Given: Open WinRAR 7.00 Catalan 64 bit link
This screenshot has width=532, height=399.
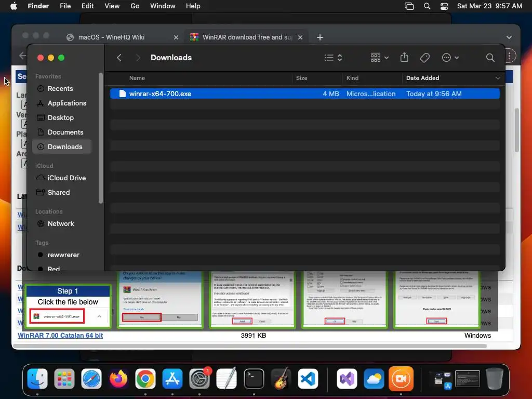Looking at the screenshot, I should click(x=60, y=335).
